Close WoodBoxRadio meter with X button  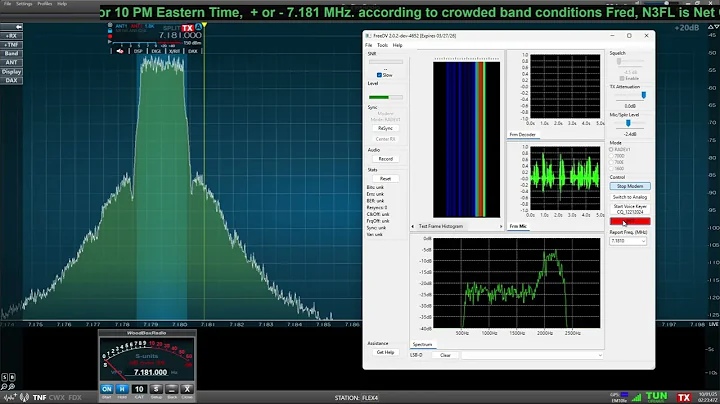187,389
